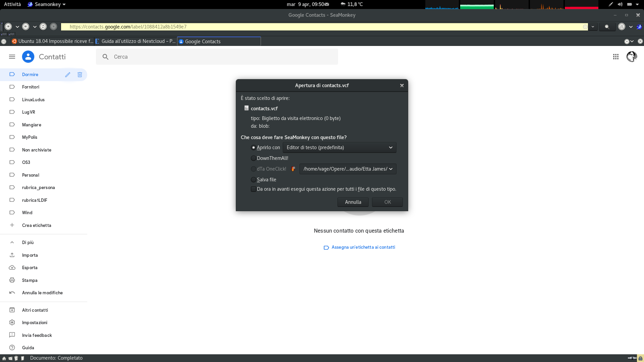Select the MyPolis label
Image resolution: width=644 pixels, height=362 pixels.
coord(44,137)
